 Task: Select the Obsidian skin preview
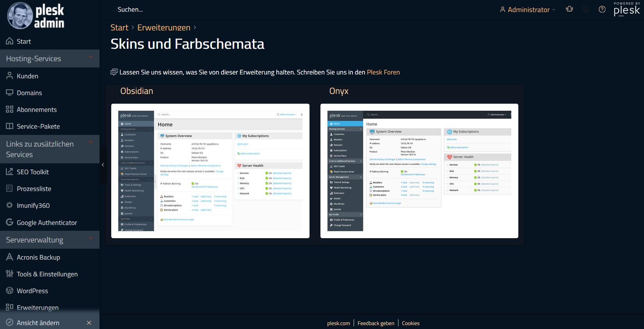point(210,171)
